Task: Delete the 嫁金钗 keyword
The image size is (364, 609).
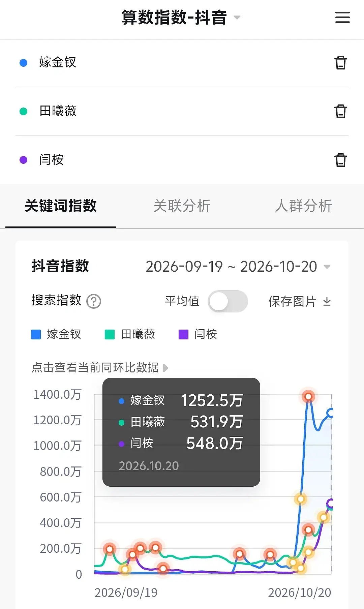Action: pos(340,63)
